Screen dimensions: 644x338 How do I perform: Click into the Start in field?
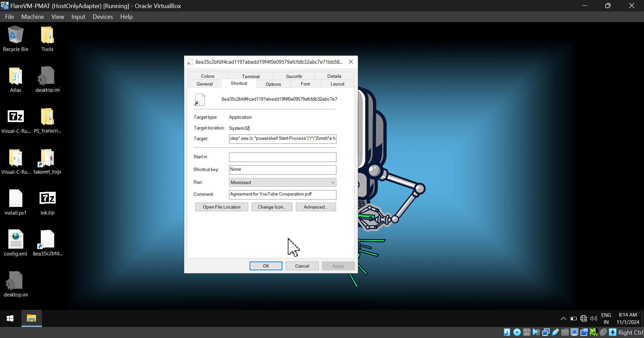(x=282, y=157)
